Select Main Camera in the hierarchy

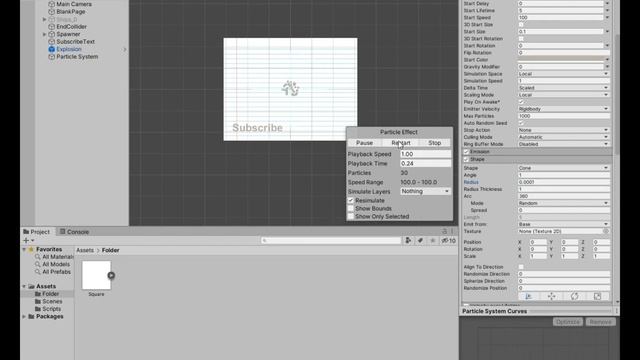(x=73, y=4)
